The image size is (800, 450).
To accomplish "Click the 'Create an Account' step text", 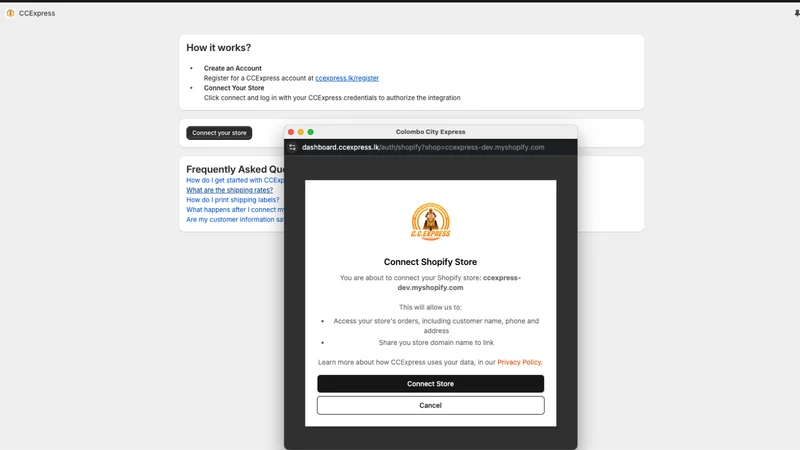I will click(x=233, y=68).
